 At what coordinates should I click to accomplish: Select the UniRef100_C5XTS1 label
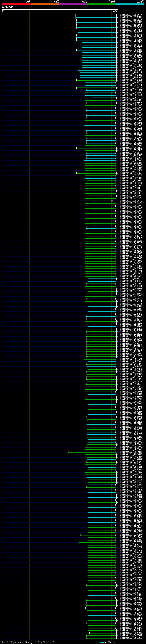131,63
